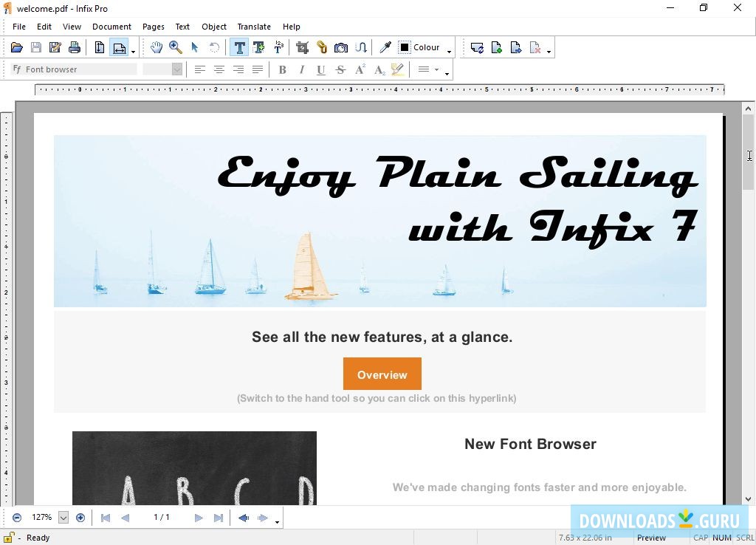Open the zoom percentage dropdown
Viewport: 756px width, 545px height.
click(63, 518)
